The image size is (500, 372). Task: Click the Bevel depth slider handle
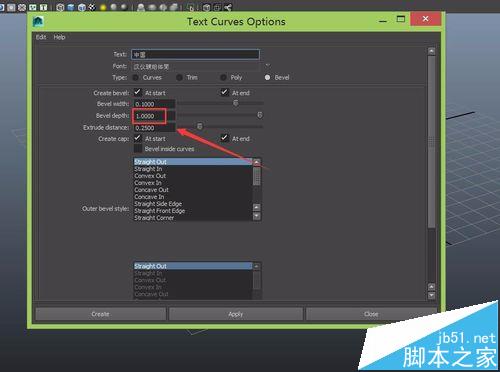pos(260,115)
